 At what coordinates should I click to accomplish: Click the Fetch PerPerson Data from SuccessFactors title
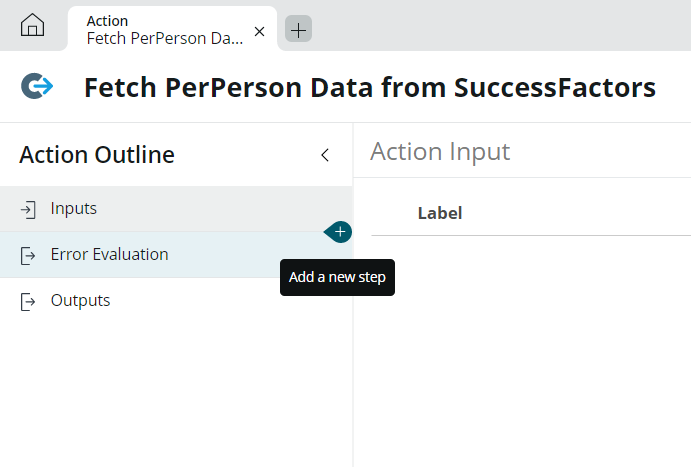[370, 87]
